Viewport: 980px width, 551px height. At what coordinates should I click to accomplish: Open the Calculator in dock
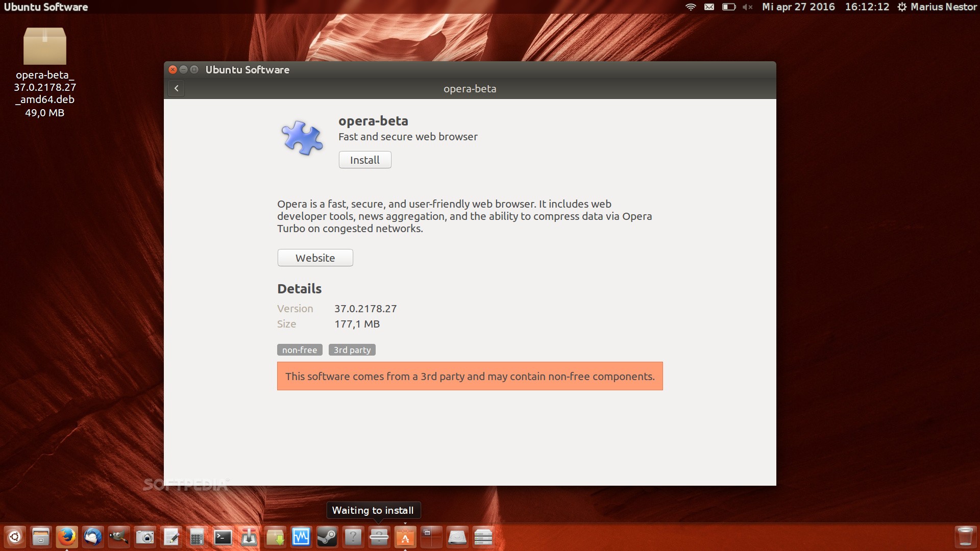click(197, 537)
